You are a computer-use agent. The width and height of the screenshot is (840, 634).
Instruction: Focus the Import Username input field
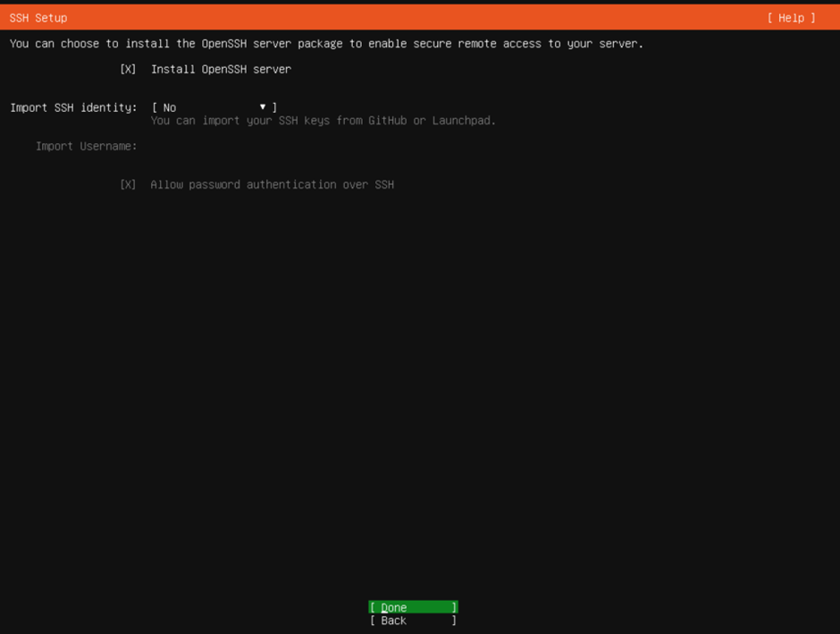(268, 146)
